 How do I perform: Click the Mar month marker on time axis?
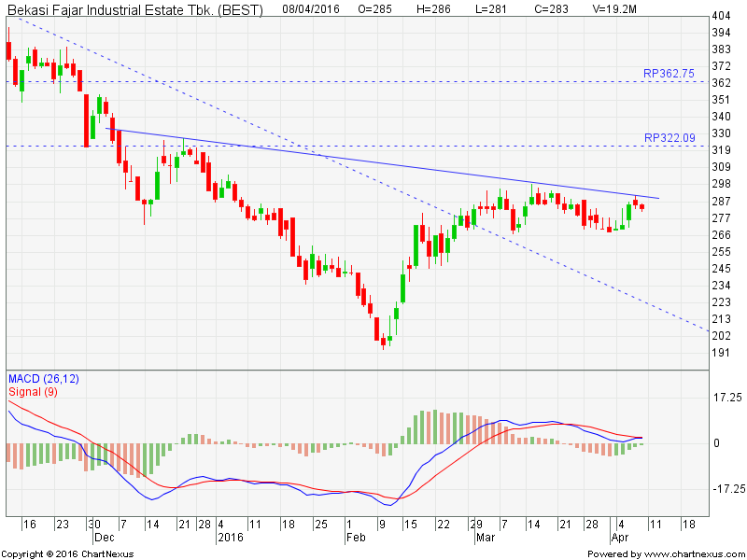click(484, 538)
